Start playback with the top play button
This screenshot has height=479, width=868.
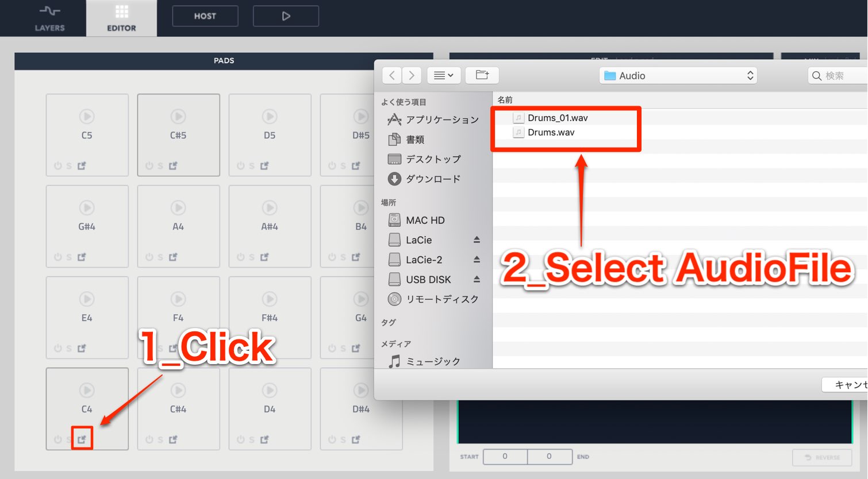(x=286, y=16)
